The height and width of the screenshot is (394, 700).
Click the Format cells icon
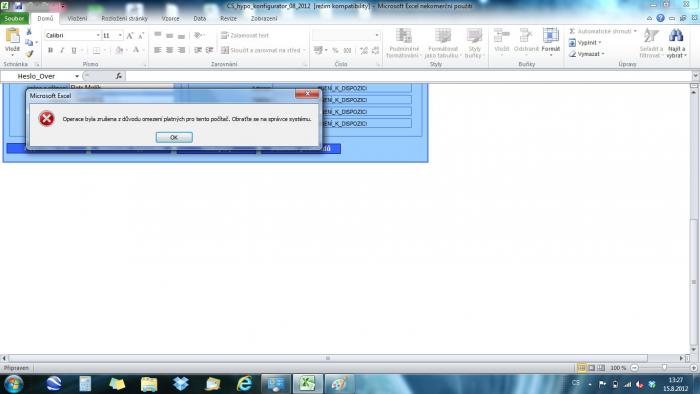(x=550, y=36)
